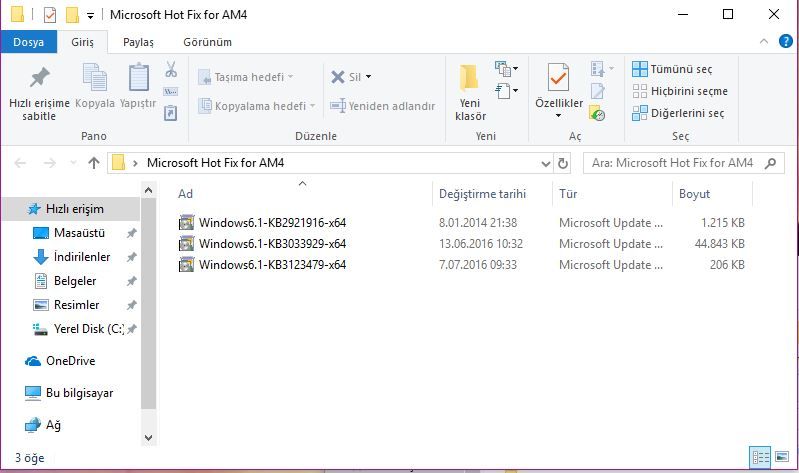Click Hiçbirini seçme button
Screen dimensions: 799x473
680,91
